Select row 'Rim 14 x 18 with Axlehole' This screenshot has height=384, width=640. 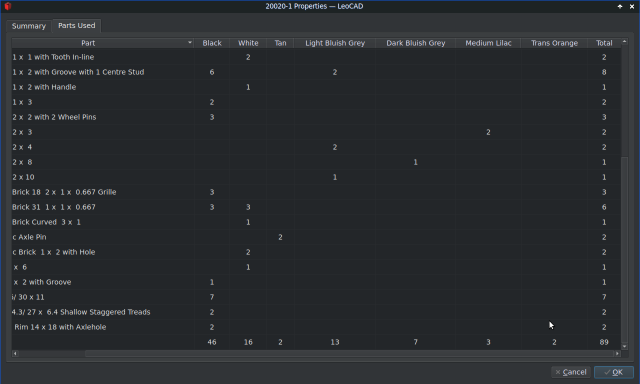pos(316,327)
